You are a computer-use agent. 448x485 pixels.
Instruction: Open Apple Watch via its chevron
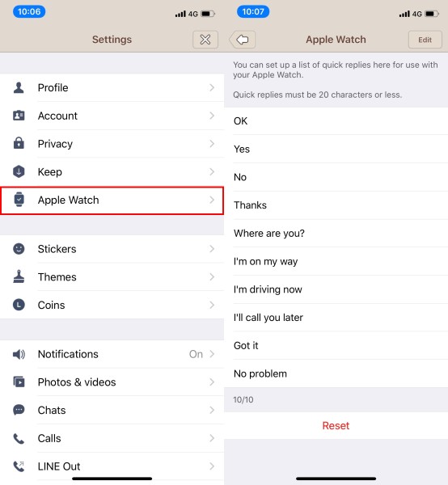coord(212,200)
